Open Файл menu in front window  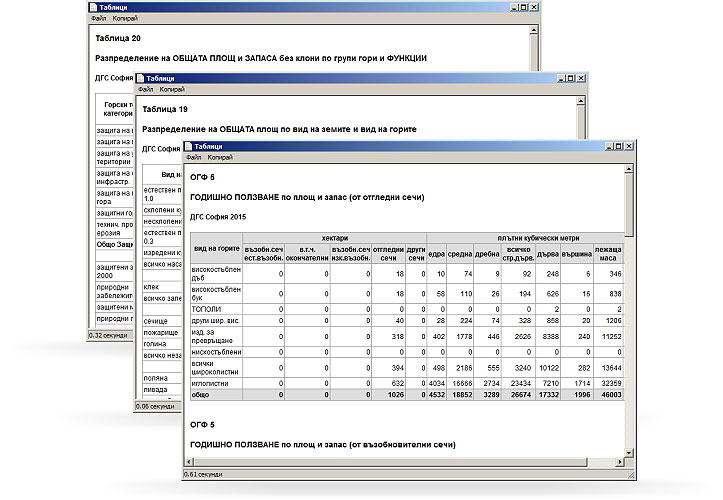point(194,158)
